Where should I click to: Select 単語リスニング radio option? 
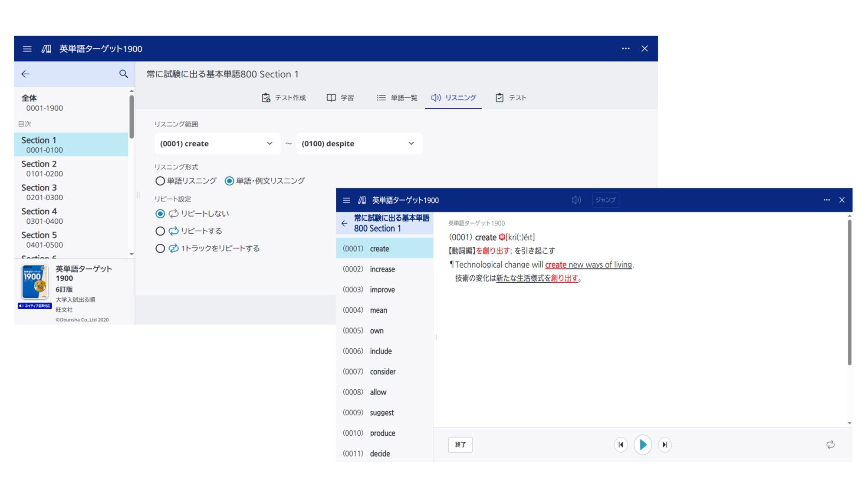(x=160, y=181)
